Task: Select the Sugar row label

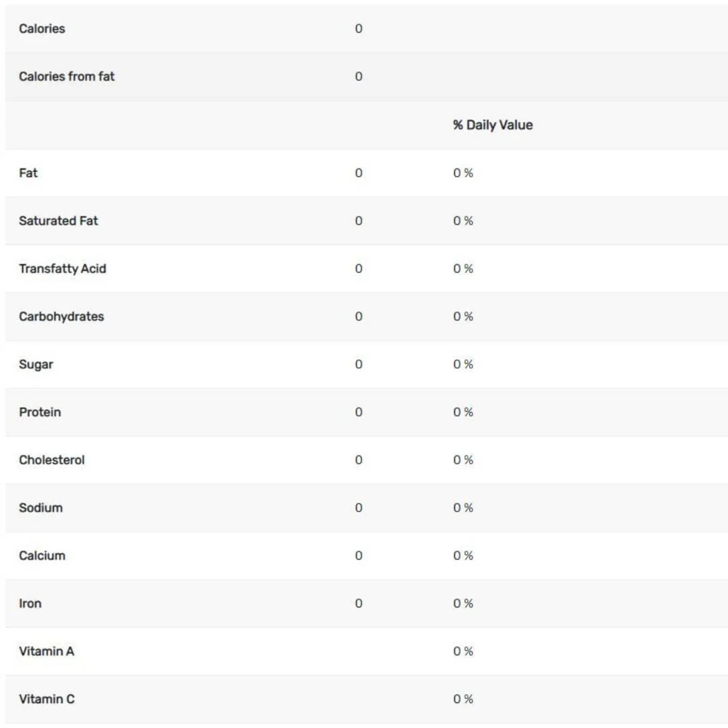Action: [36, 365]
